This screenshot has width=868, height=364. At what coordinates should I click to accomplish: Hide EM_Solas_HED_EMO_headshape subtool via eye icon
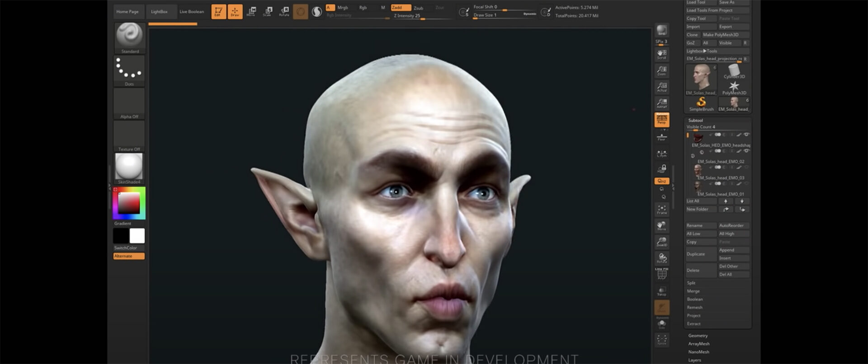[746, 135]
